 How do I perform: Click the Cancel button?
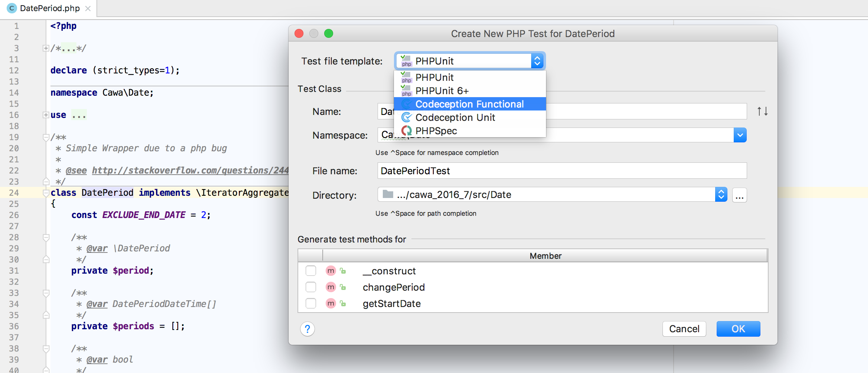(684, 329)
